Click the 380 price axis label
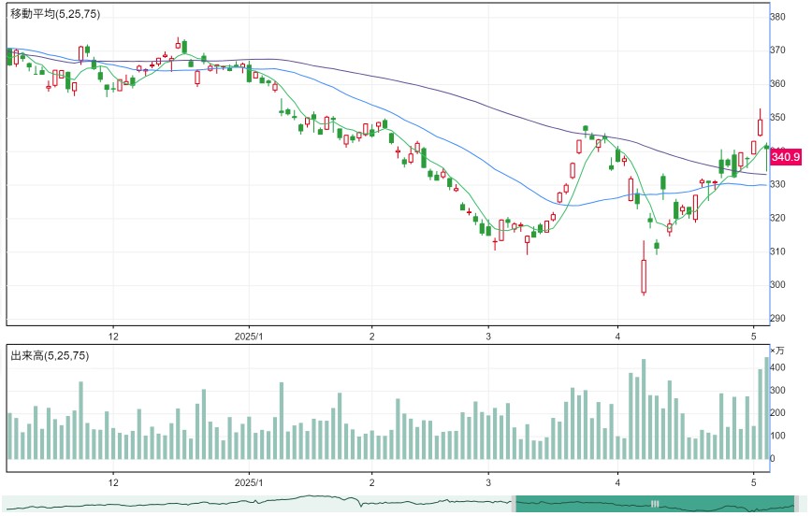The width and height of the screenshot is (812, 516). (777, 17)
